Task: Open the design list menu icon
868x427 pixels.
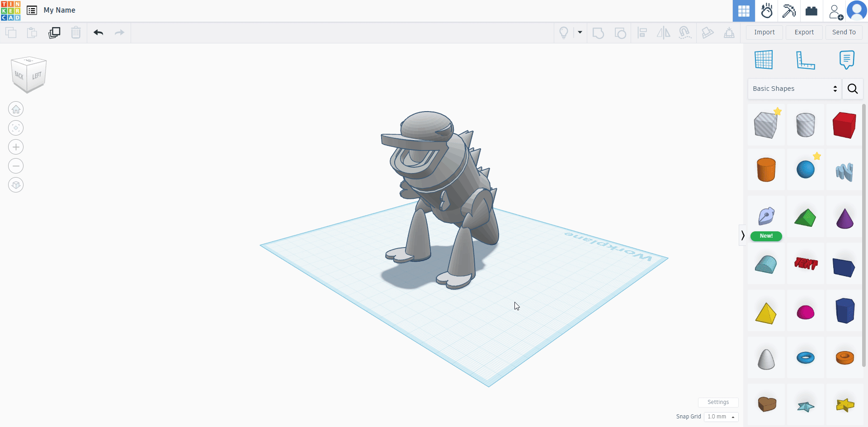Action: click(32, 10)
